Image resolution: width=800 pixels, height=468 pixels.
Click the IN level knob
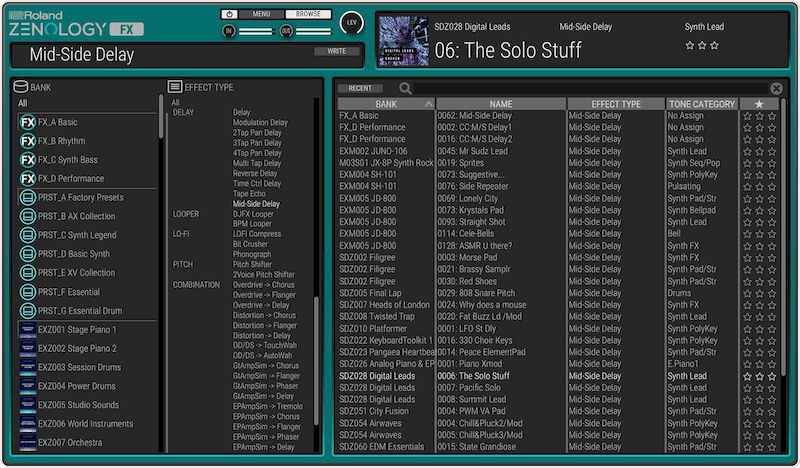229,31
